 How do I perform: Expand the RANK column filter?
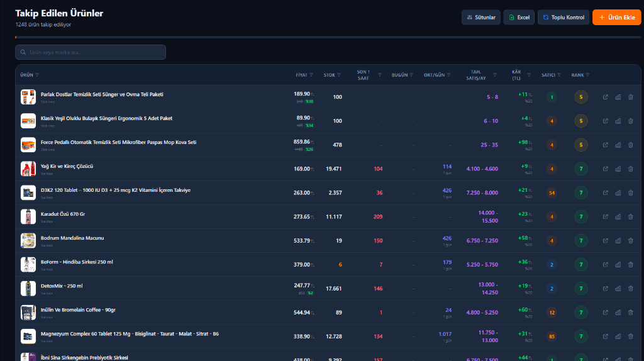click(587, 75)
